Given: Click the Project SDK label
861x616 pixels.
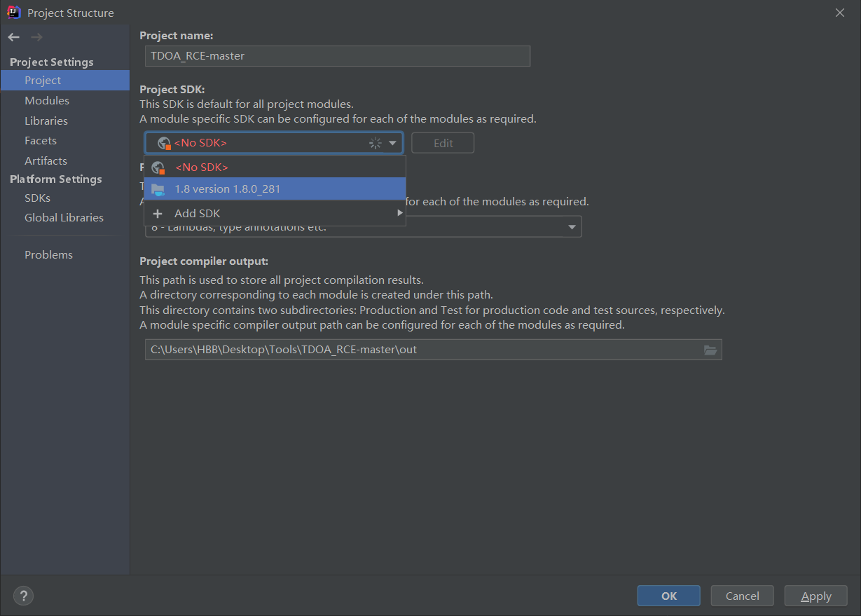Looking at the screenshot, I should [x=172, y=89].
